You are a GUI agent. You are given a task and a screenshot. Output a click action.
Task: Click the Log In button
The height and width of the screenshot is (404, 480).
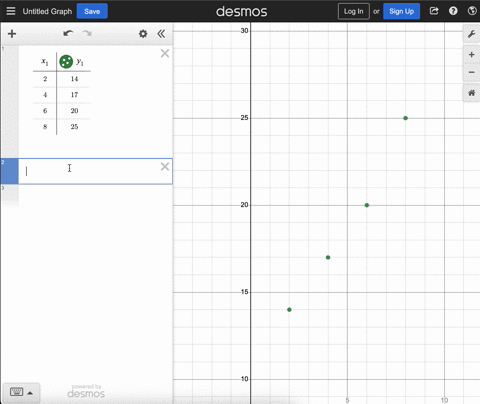[x=354, y=11]
